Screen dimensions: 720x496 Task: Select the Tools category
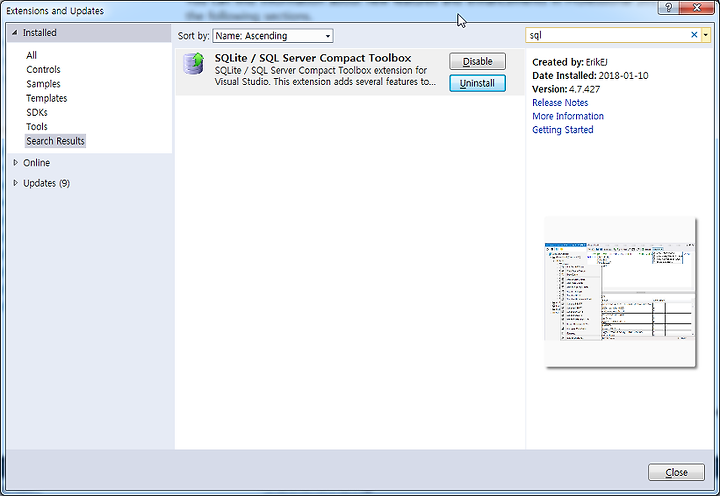point(37,126)
